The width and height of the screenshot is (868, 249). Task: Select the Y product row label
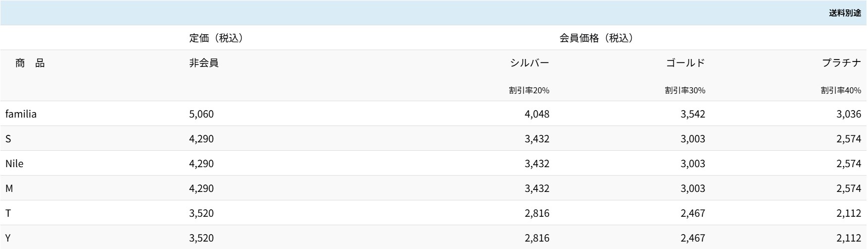(x=8, y=238)
